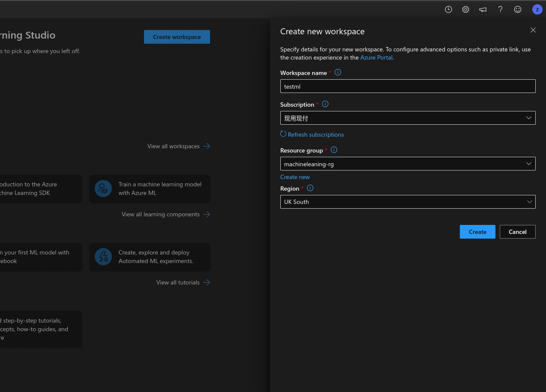Open the help question mark icon
The width and height of the screenshot is (546, 392).
pos(500,9)
